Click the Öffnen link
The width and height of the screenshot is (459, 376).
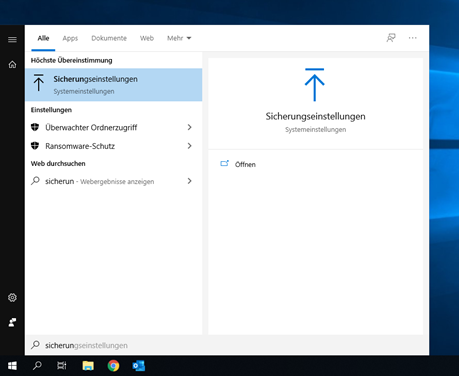click(245, 164)
